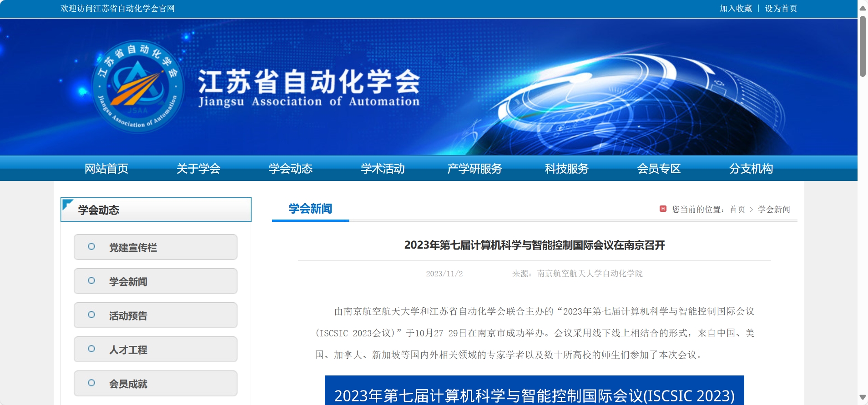Expand the 学术活动 navigation menu
The image size is (868, 405).
pyautogui.click(x=383, y=169)
